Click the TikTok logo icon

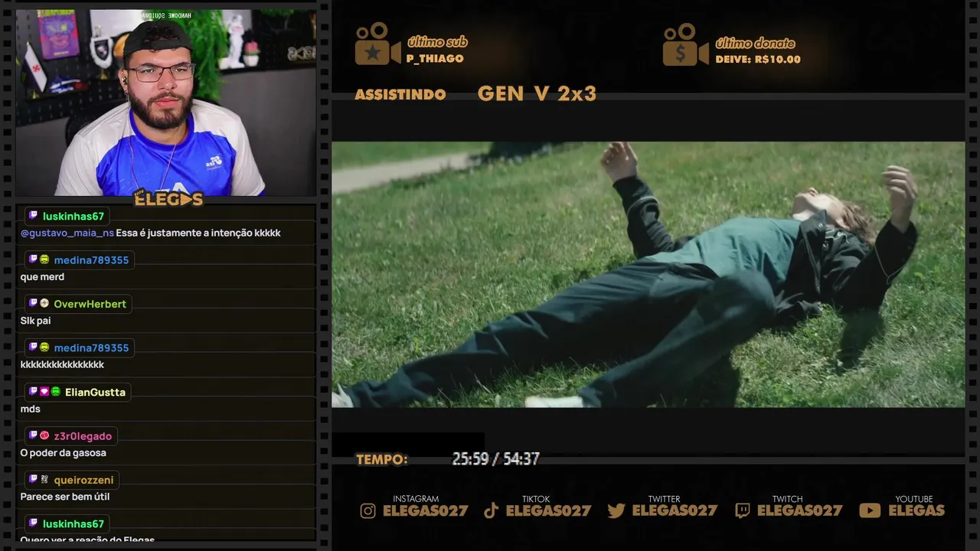click(x=492, y=510)
